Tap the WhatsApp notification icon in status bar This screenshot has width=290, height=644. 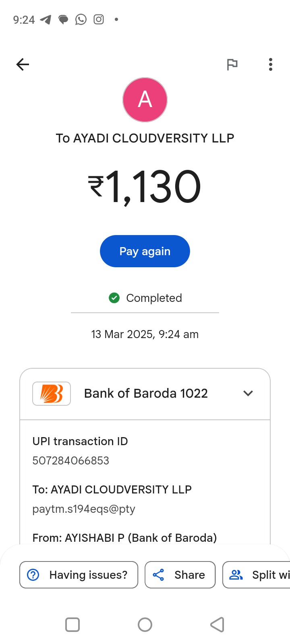pos(81,20)
